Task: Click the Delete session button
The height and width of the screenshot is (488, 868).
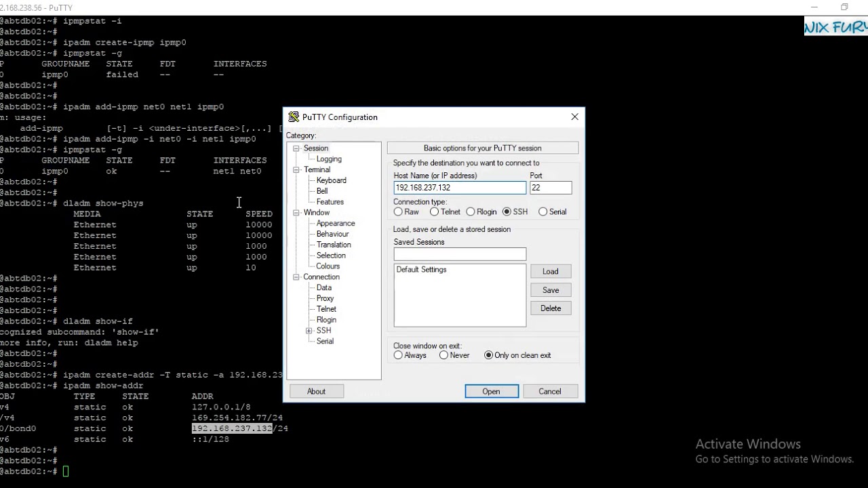Action: coord(551,308)
